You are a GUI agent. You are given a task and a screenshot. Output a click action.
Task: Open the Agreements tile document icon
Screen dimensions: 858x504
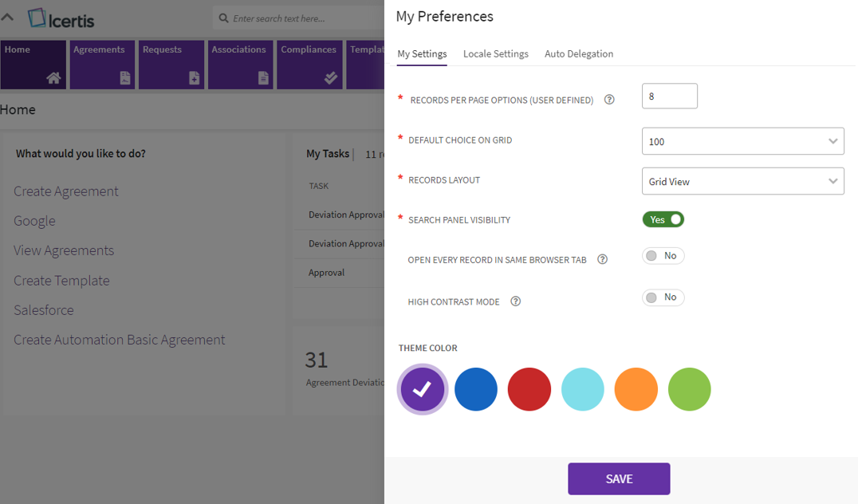click(x=125, y=77)
